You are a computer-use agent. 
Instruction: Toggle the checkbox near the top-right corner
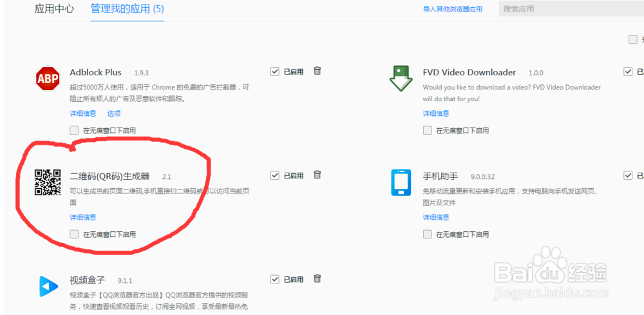coord(633,40)
